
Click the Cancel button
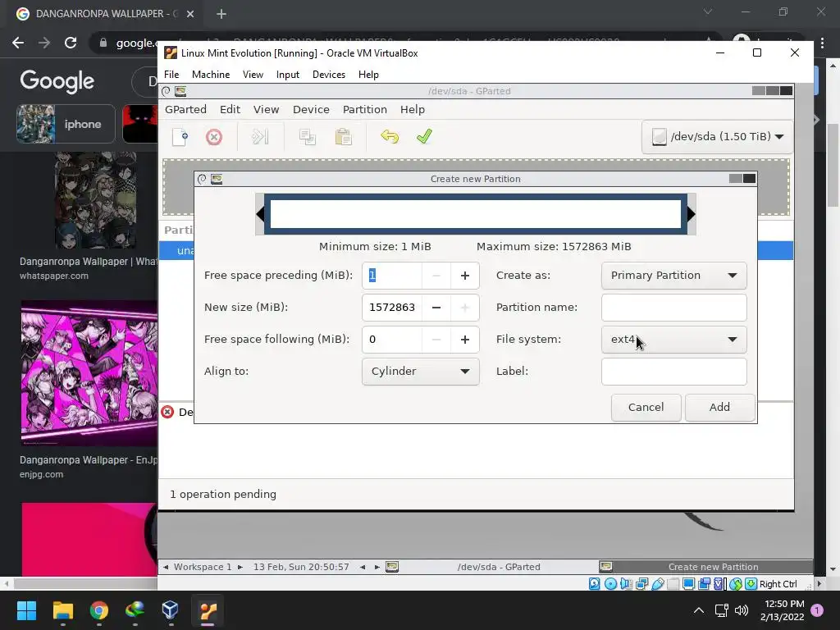click(646, 407)
